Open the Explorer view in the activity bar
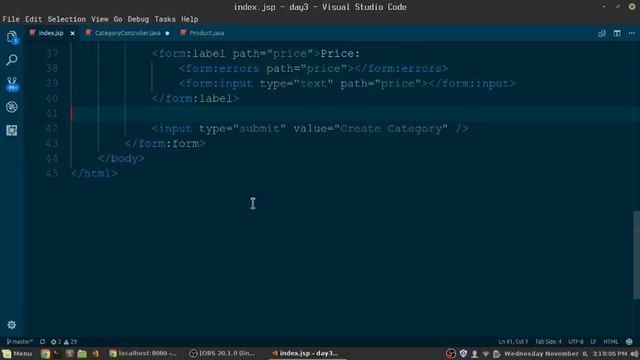The height and width of the screenshot is (360, 640). 12,37
